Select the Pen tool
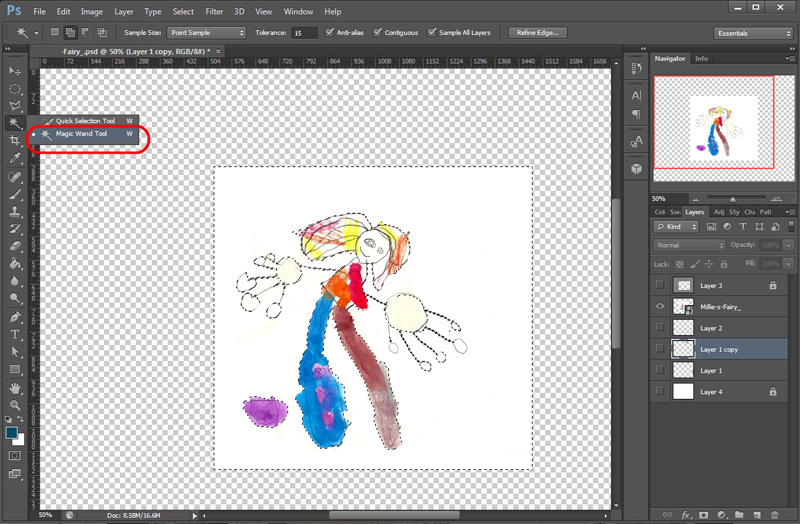This screenshot has height=524, width=800. pos(15,317)
